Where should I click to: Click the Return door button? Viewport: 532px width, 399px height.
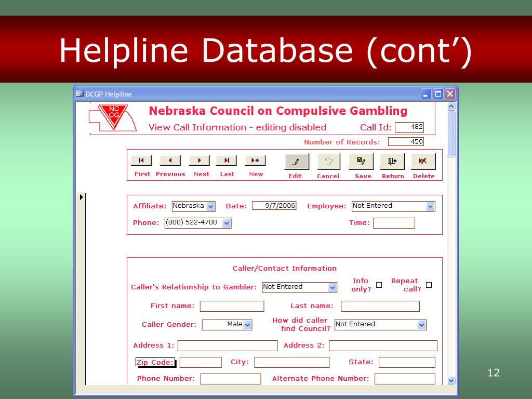click(x=392, y=162)
